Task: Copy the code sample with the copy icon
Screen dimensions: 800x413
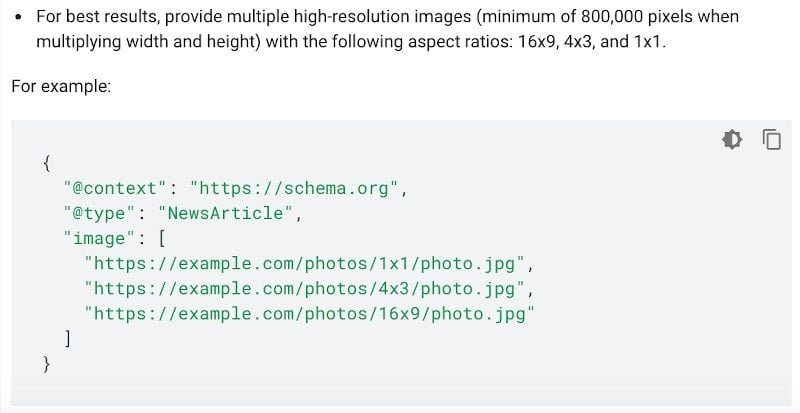Action: pyautogui.click(x=771, y=139)
